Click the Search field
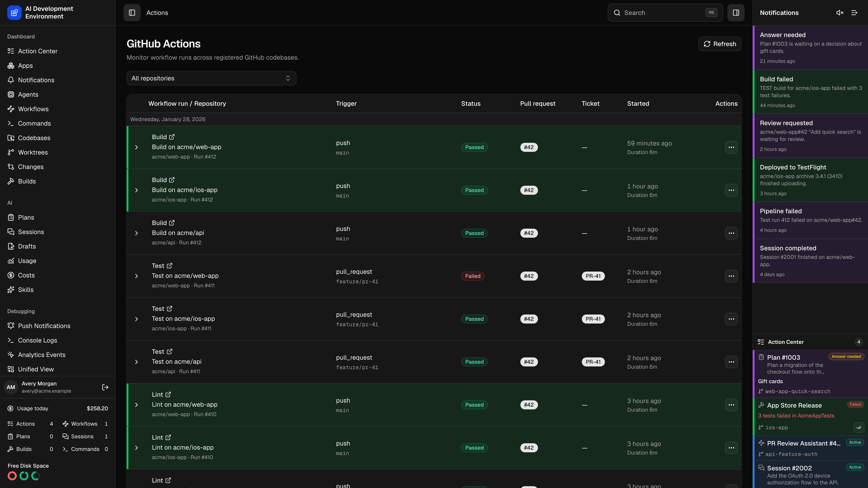 665,12
